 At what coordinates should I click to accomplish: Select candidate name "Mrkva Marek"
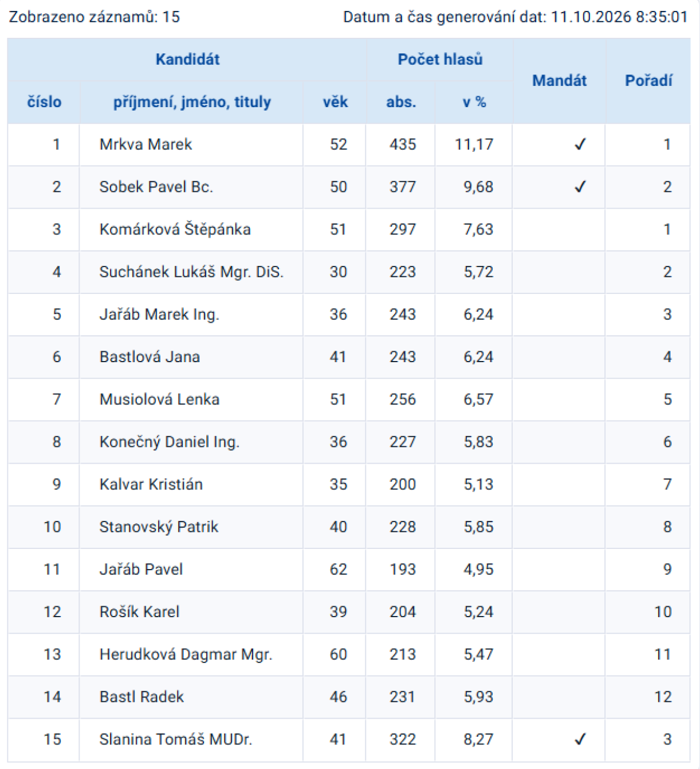click(145, 144)
